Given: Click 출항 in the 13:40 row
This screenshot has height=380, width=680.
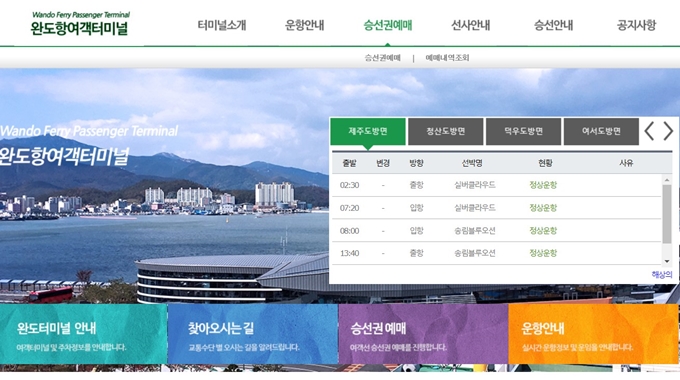Looking at the screenshot, I should tap(416, 253).
